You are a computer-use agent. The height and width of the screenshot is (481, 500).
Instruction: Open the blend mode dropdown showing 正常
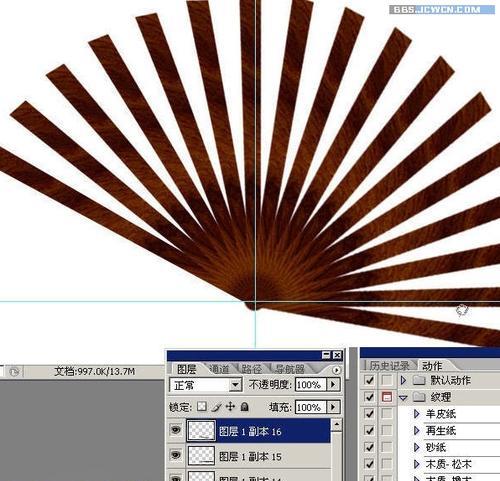235,385
